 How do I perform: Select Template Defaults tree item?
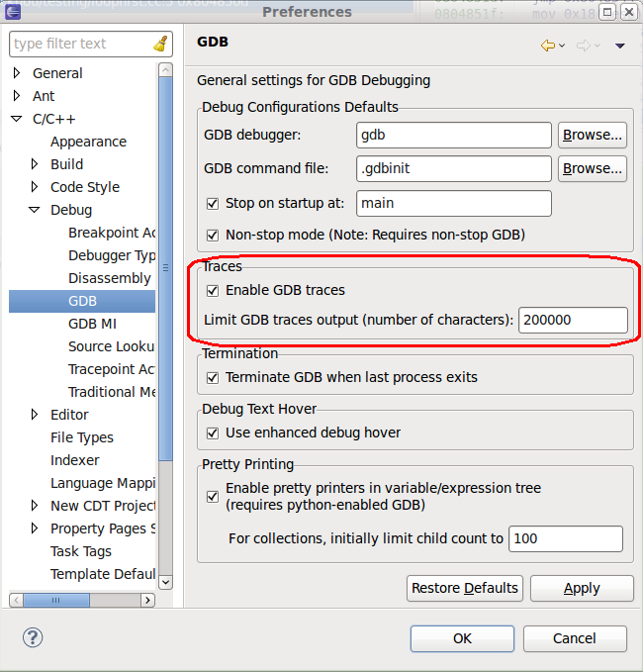(x=103, y=574)
